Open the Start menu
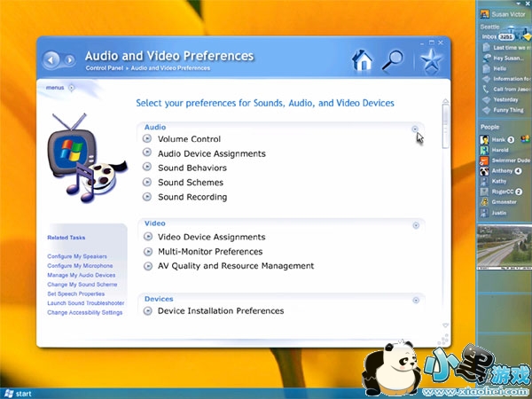Viewport: 532px width, 399px height. pyautogui.click(x=18, y=393)
